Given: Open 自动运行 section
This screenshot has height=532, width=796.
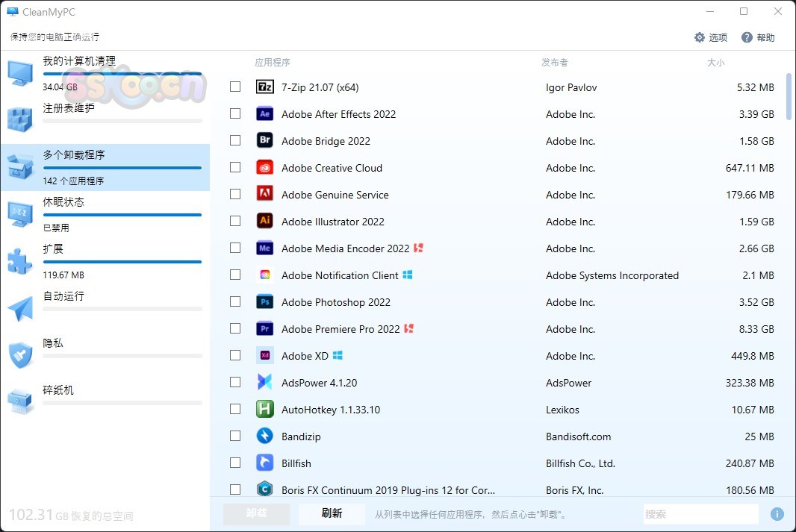Looking at the screenshot, I should tap(105, 308).
